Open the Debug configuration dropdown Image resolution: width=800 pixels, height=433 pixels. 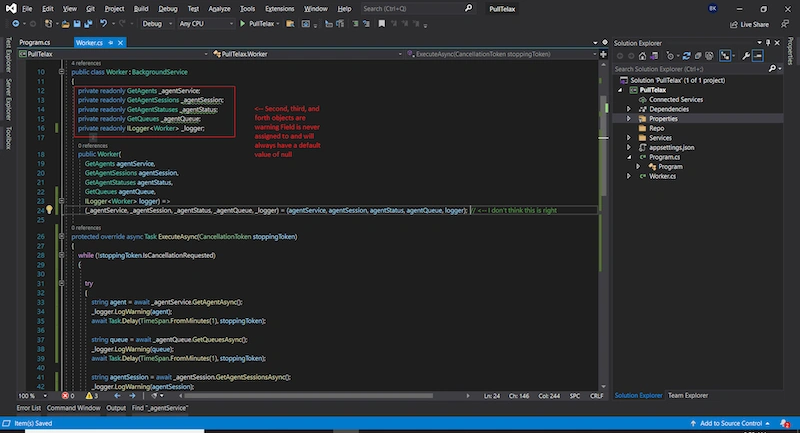point(157,24)
